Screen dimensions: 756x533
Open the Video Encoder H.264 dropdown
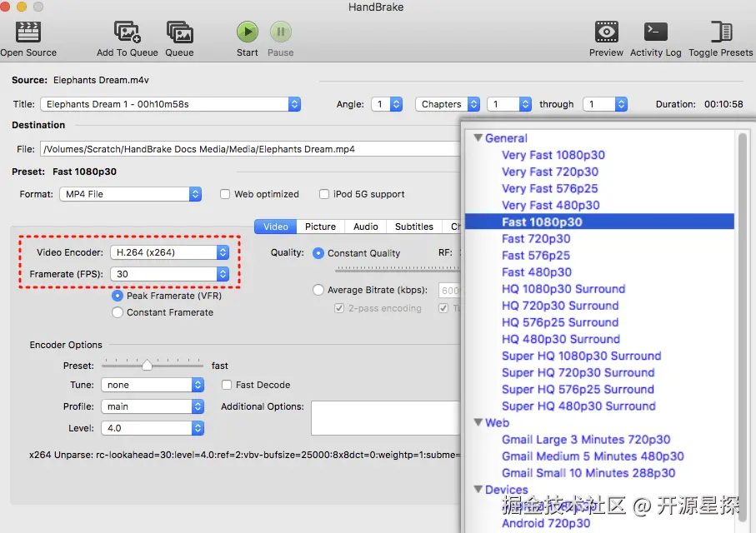click(170, 252)
